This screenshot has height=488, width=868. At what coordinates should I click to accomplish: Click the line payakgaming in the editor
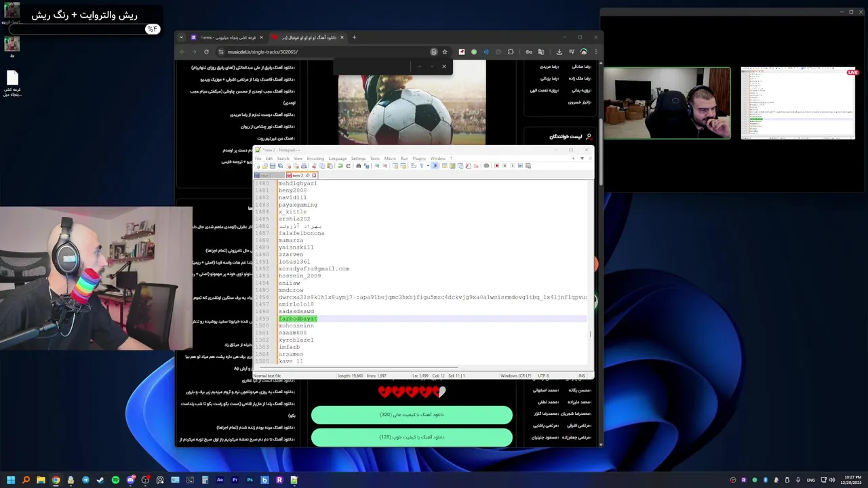click(298, 205)
